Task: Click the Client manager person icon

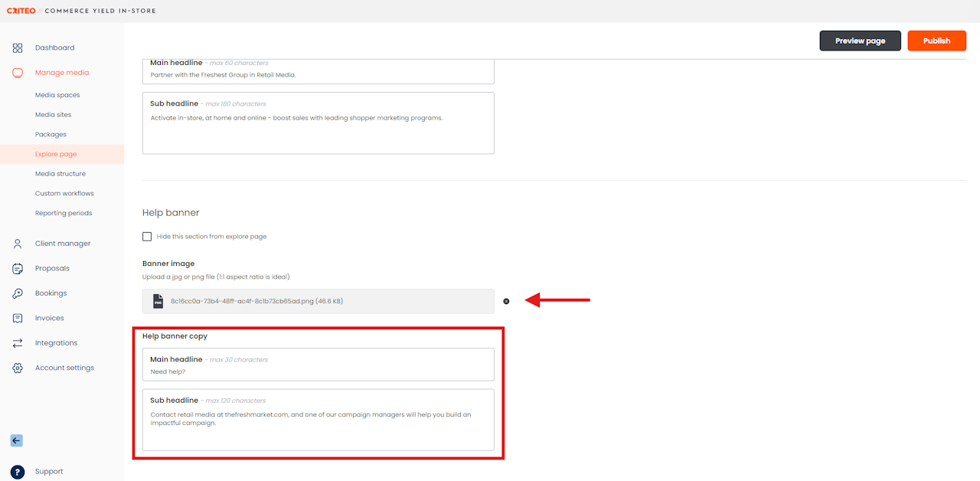Action: click(18, 244)
